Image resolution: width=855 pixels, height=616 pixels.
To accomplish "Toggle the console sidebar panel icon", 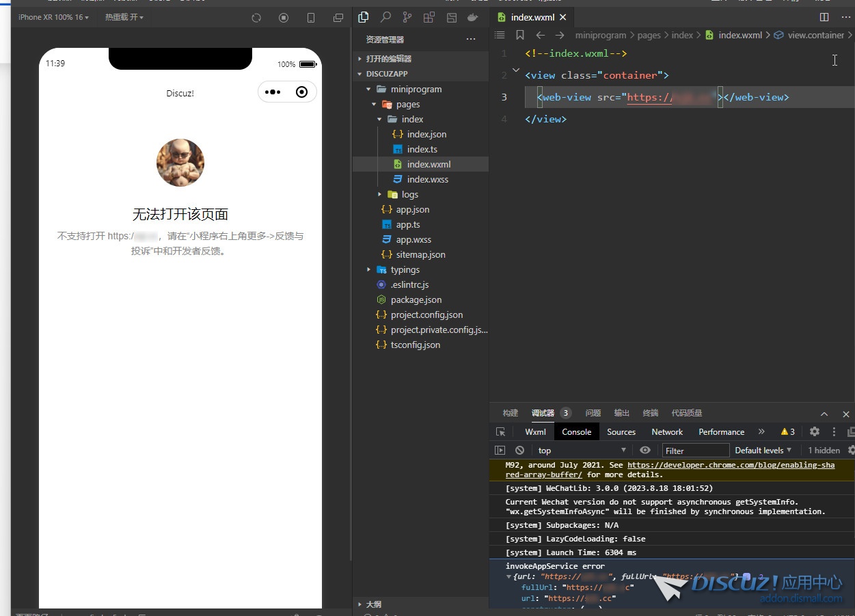I will pos(500,451).
